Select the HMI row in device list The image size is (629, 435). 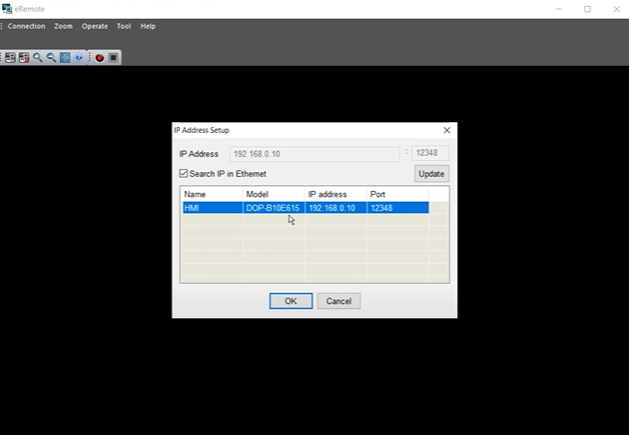pyautogui.click(x=304, y=208)
